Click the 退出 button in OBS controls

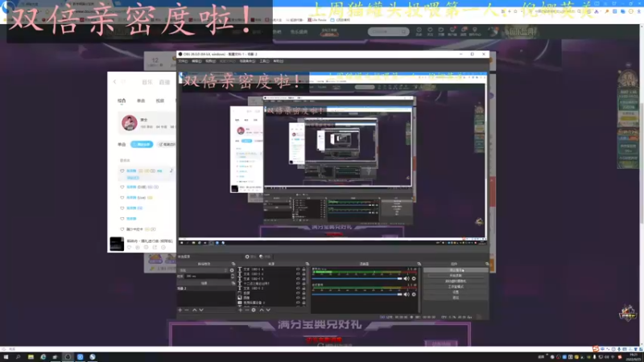click(456, 298)
